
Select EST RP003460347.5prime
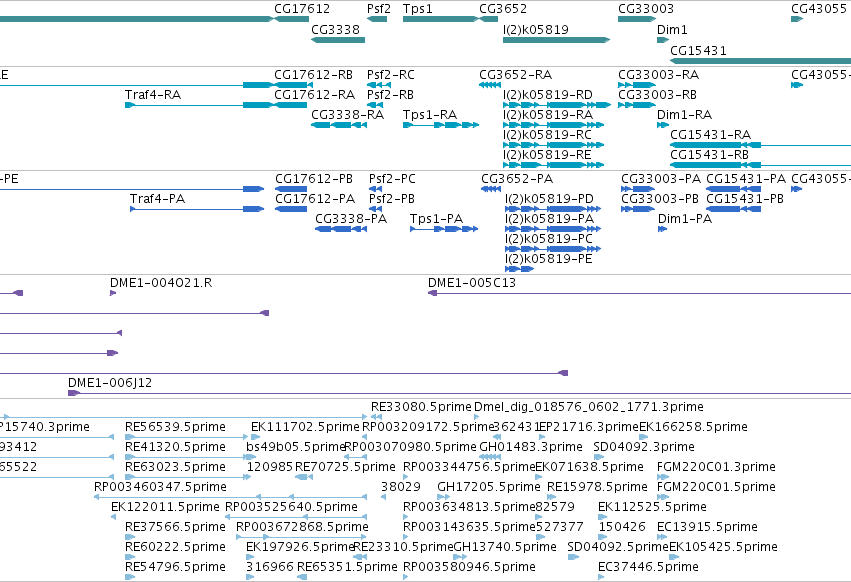tap(160, 487)
